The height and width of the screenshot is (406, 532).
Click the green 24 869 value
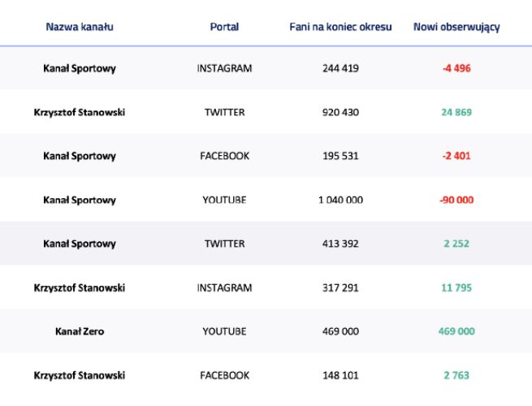pos(456,112)
